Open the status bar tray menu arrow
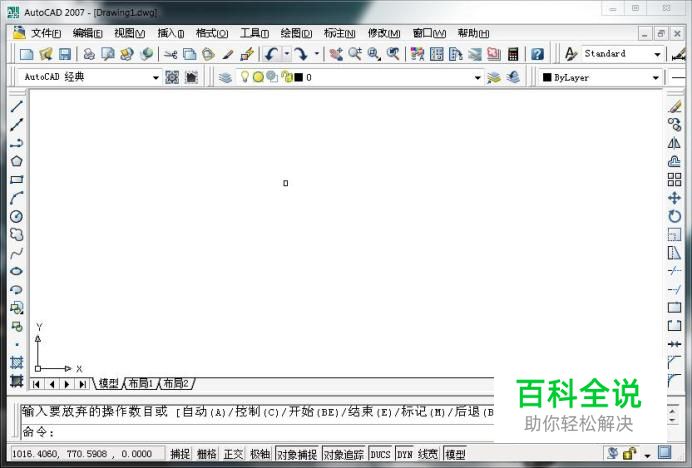This screenshot has width=692, height=468. [647, 455]
